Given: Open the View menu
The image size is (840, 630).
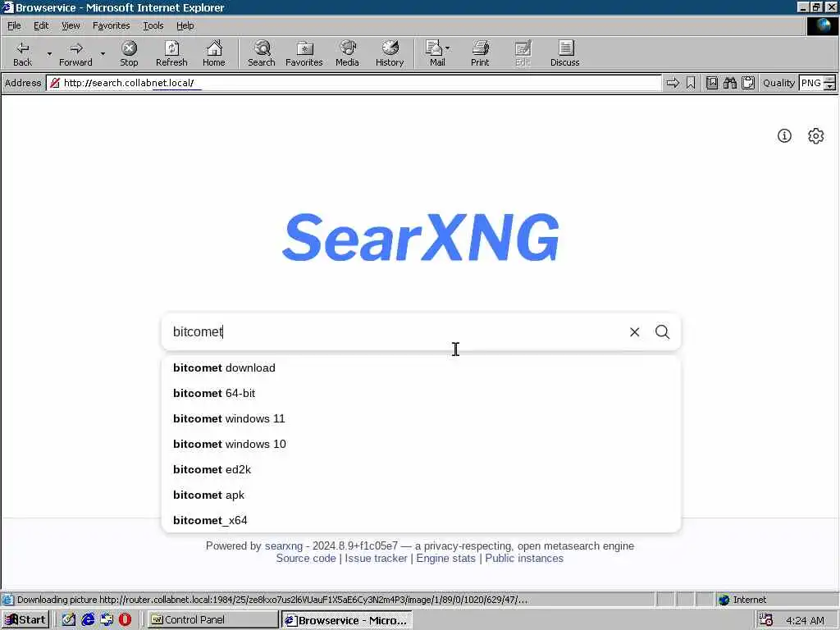Looking at the screenshot, I should [71, 25].
